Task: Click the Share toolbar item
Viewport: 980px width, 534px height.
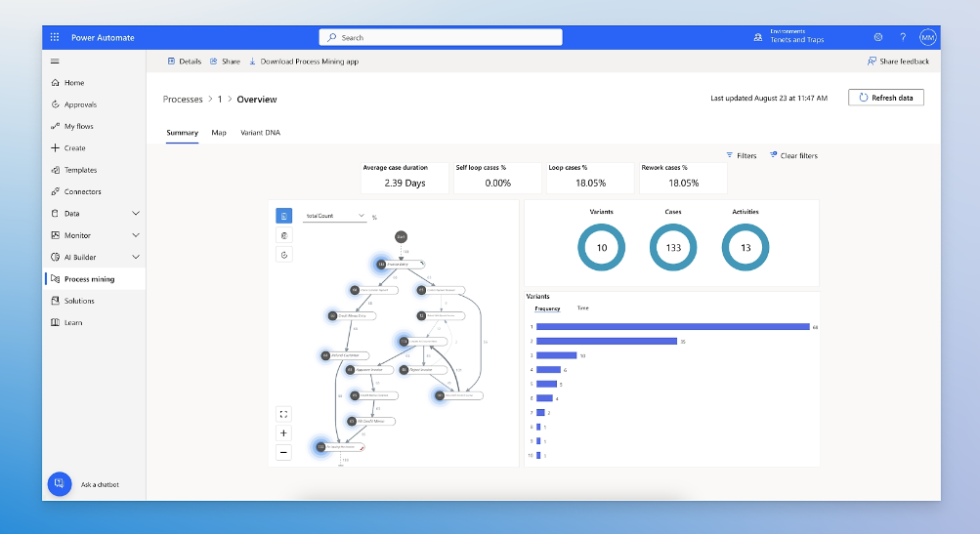Action: point(225,62)
